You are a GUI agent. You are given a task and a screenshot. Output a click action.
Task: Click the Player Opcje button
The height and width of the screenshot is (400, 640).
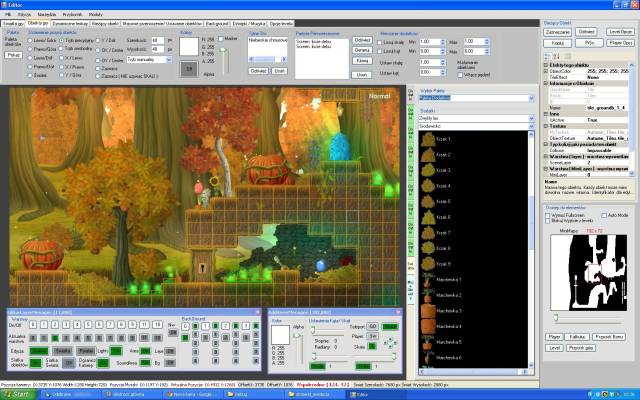pos(620,42)
